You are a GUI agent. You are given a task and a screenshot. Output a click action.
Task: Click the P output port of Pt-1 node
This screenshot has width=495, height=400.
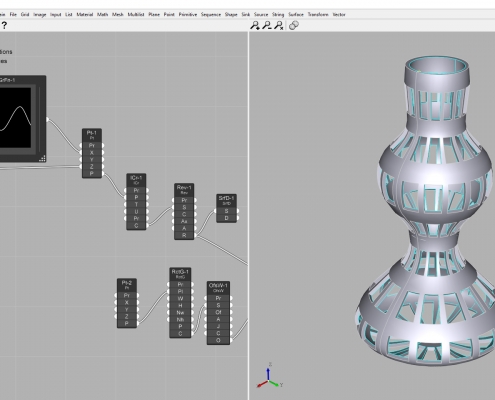click(x=103, y=173)
